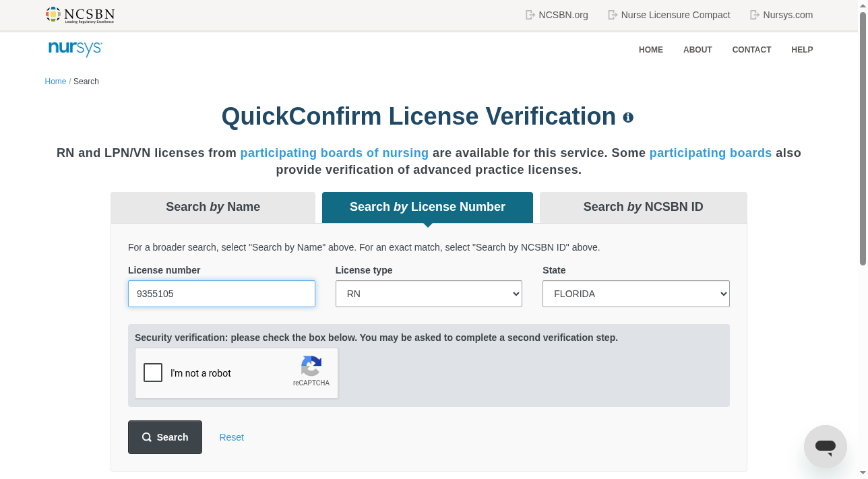Click the Home breadcrumb link
The width and height of the screenshot is (868, 479).
pyautogui.click(x=55, y=82)
